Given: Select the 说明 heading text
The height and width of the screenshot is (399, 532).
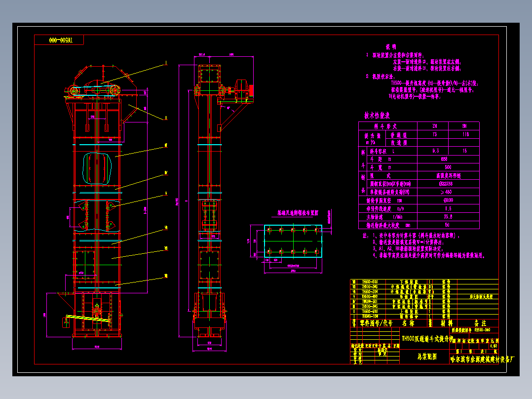Looking at the screenshot, I should click(x=390, y=47).
